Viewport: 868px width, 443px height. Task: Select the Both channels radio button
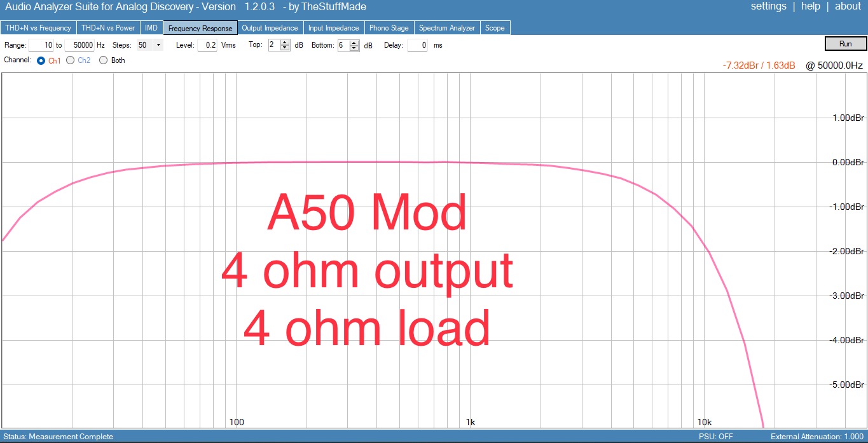(104, 60)
